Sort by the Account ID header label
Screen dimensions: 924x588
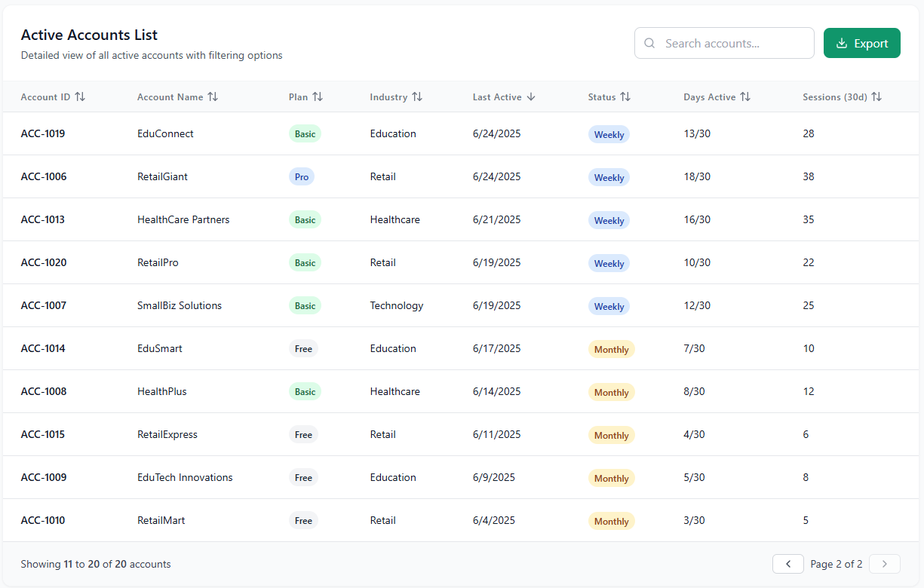pyautogui.click(x=46, y=97)
